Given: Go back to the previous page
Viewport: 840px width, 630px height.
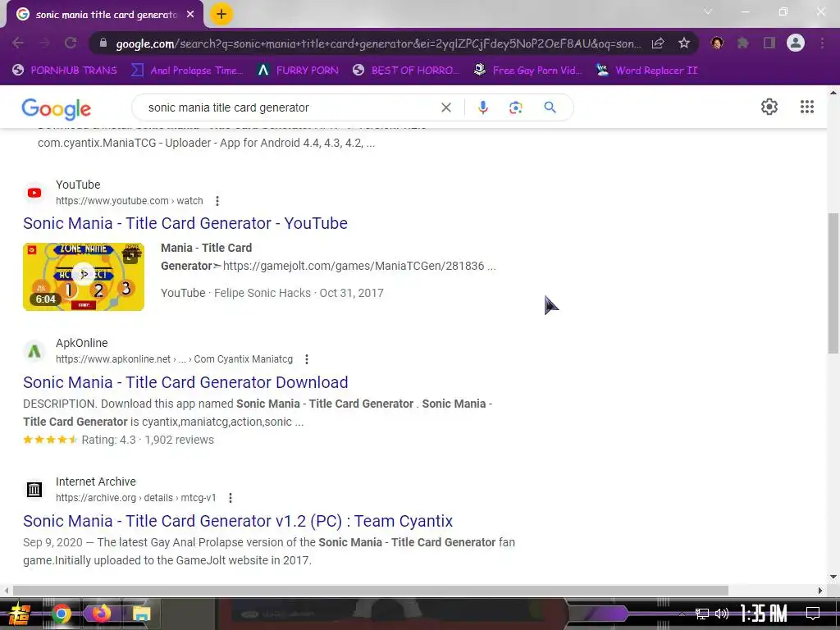Looking at the screenshot, I should point(18,43).
